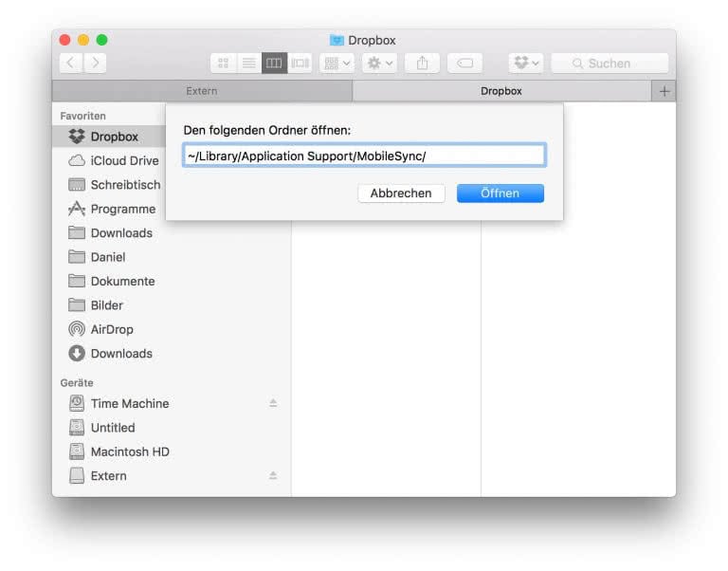This screenshot has width=728, height=571.
Task: Go forward with the right arrow
Action: 95,64
